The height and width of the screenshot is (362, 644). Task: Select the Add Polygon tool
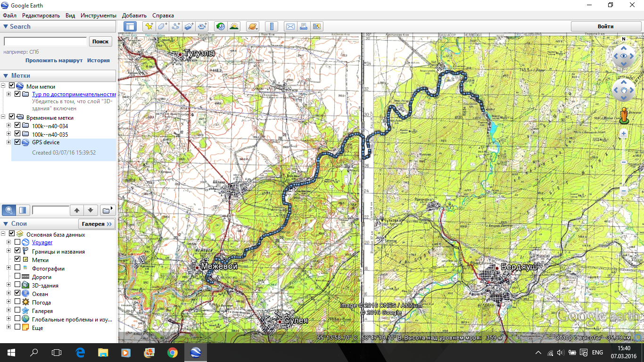coord(163,26)
